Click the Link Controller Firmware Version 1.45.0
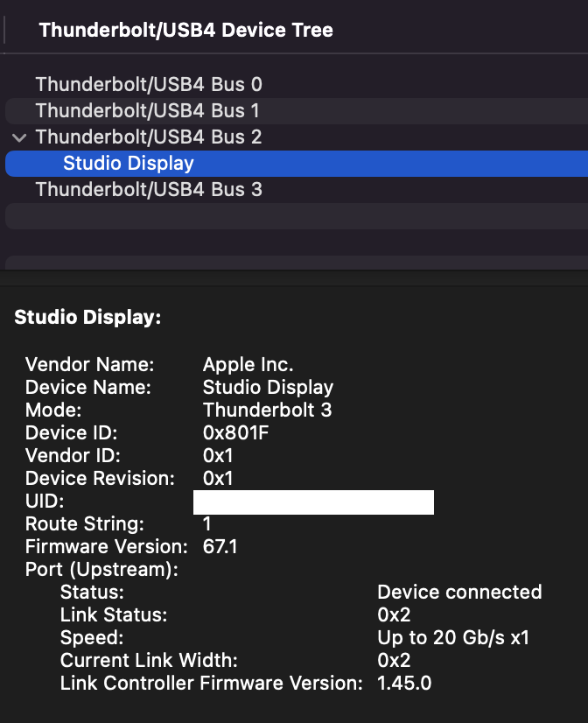This screenshot has width=588, height=723. (404, 684)
